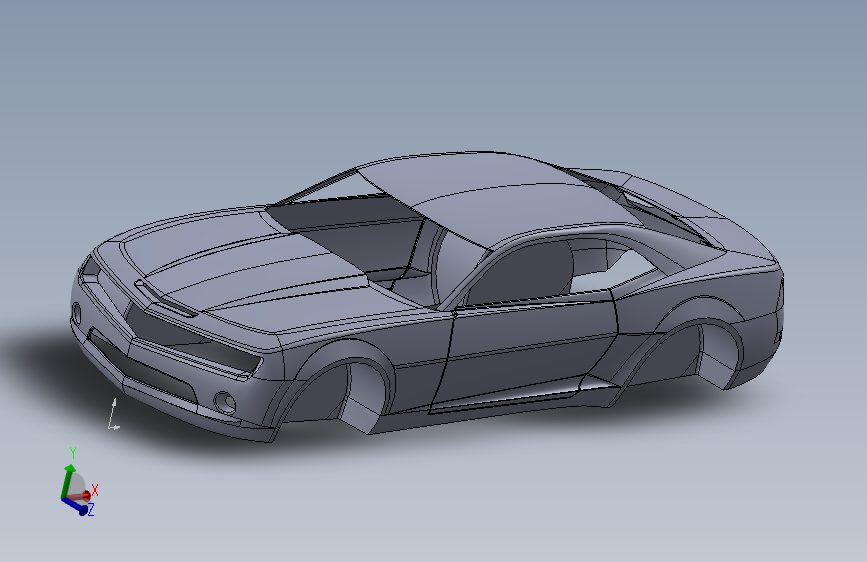
Task: Select the hood scoop vent
Action: click(x=166, y=299)
